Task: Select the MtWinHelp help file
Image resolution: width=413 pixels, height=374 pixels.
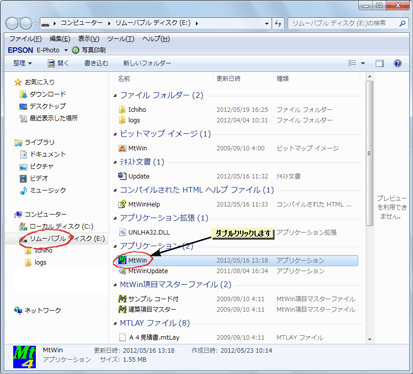Action: 140,204
